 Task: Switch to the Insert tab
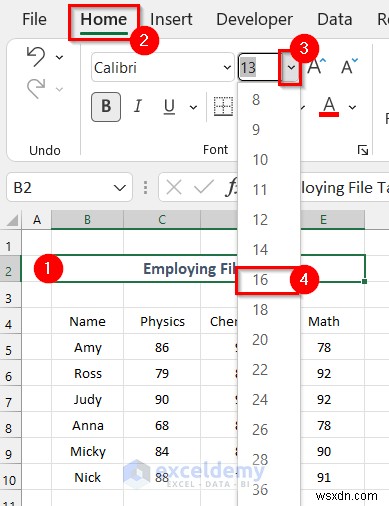171,19
